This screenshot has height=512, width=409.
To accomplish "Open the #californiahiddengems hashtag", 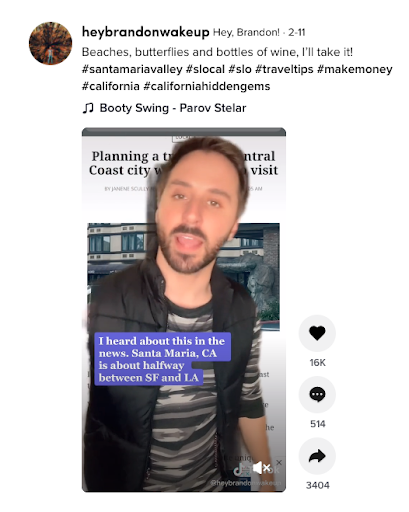I will tap(207, 86).
